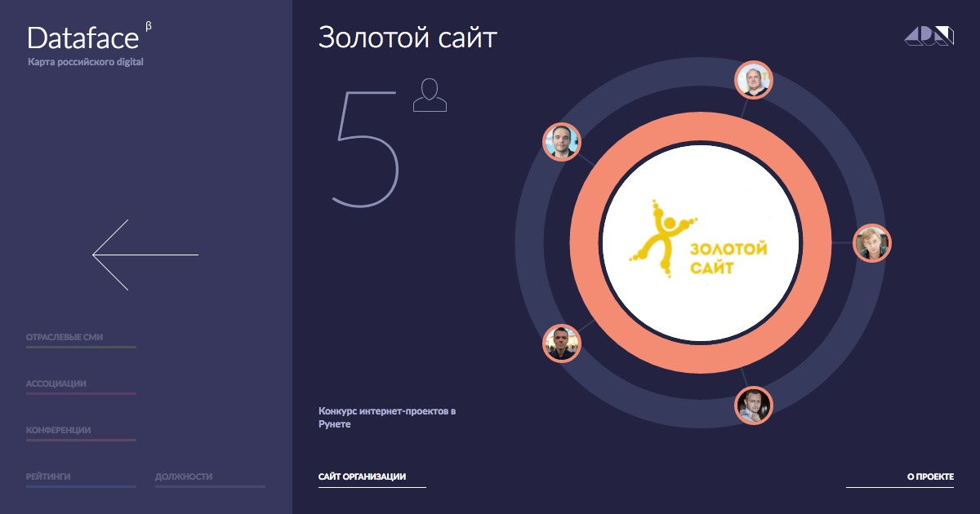
Task: Open the top avatar of the bald man
Action: pos(753,80)
